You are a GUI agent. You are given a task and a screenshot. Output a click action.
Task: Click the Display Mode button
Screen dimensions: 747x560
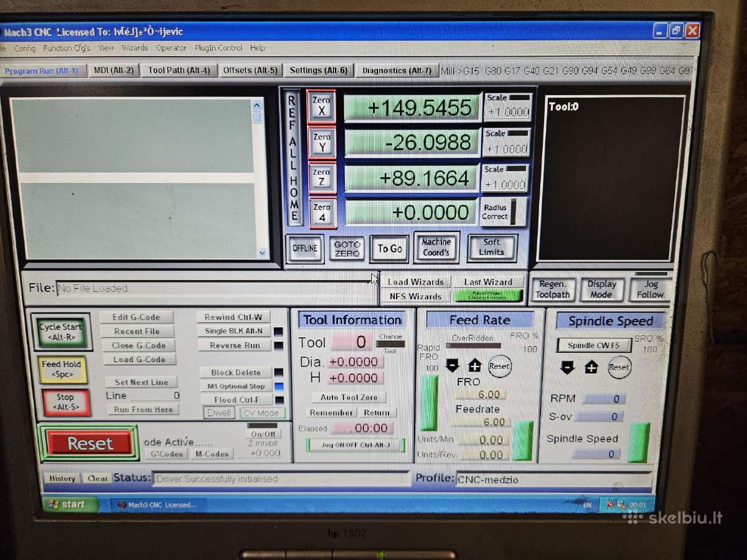601,289
